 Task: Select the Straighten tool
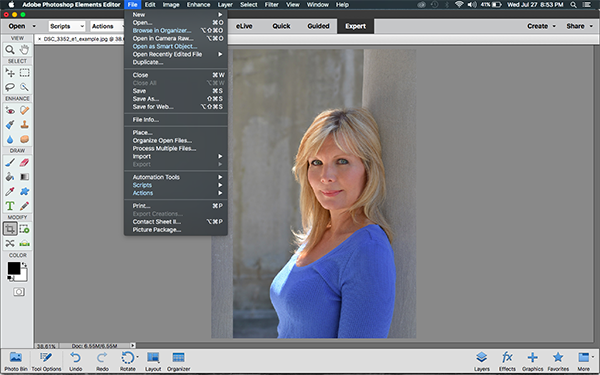coord(24,243)
